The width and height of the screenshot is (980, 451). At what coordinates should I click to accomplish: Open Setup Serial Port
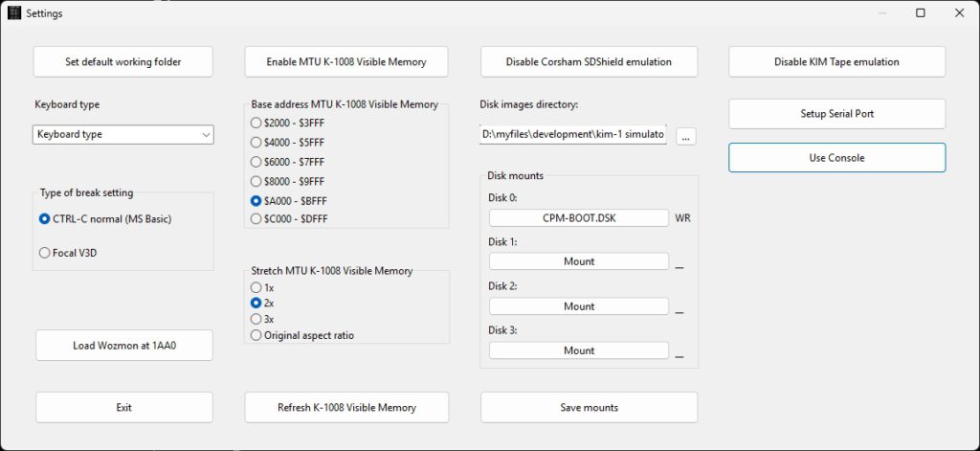(836, 114)
